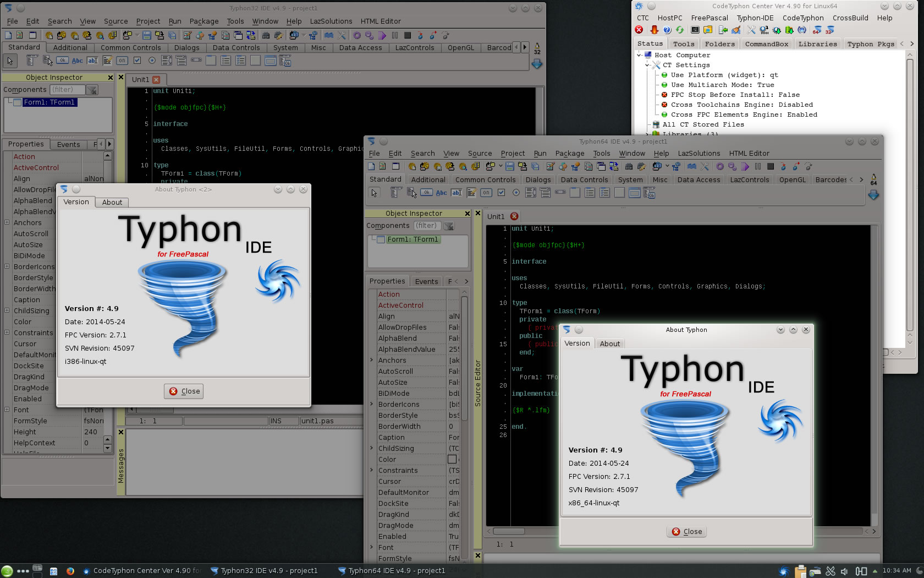The height and width of the screenshot is (578, 924).
Task: Expand Constraints property in Typhon64 Object Inspector
Action: coord(372,470)
